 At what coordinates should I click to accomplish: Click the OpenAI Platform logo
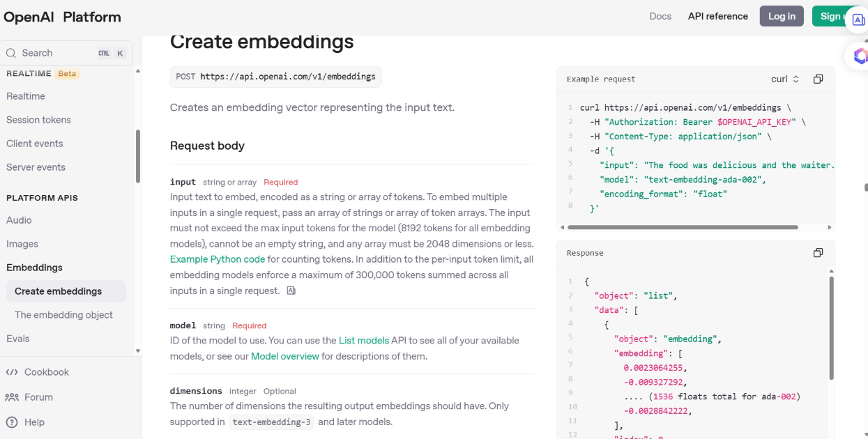tap(62, 17)
